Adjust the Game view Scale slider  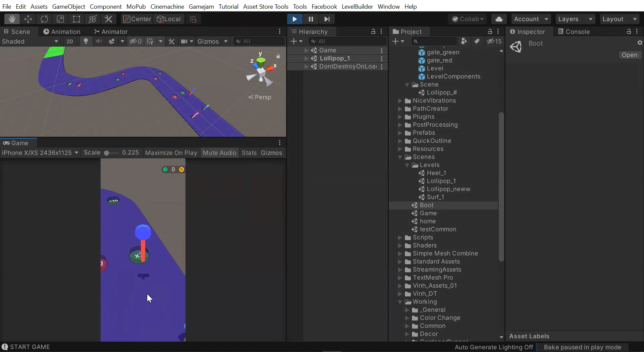[x=107, y=153]
